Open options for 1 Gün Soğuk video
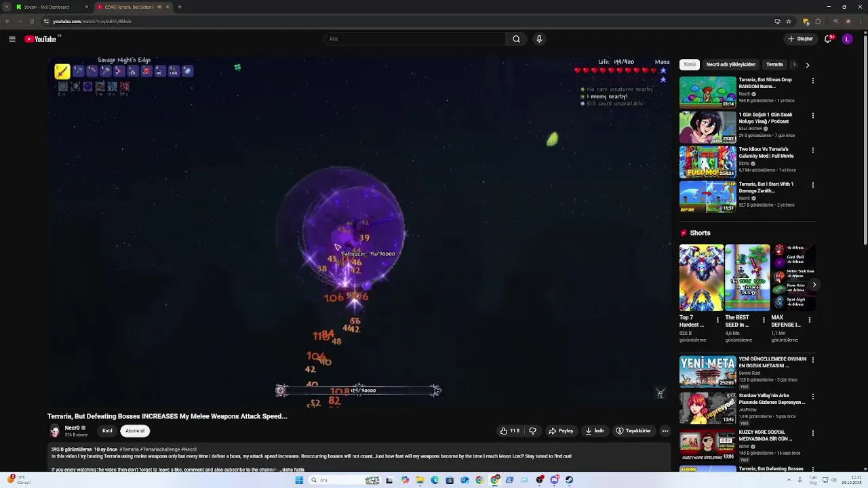This screenshot has height=488, width=868. coord(812,115)
